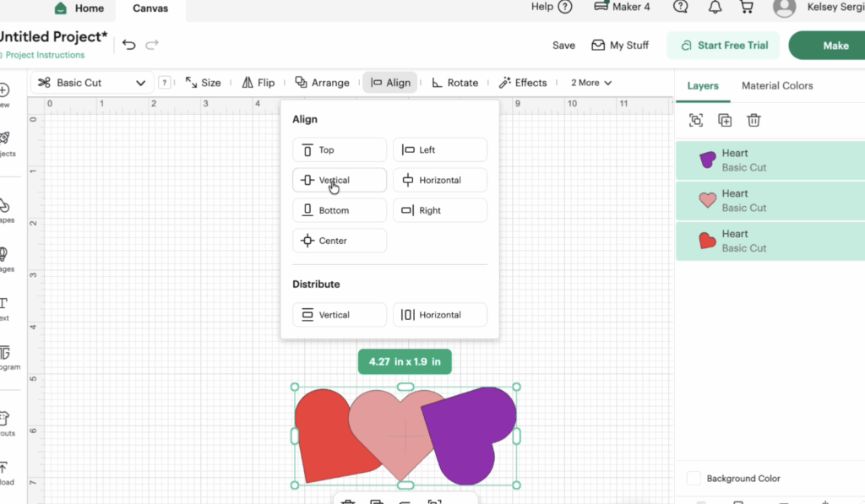Click the duplicate layer icon

click(725, 120)
